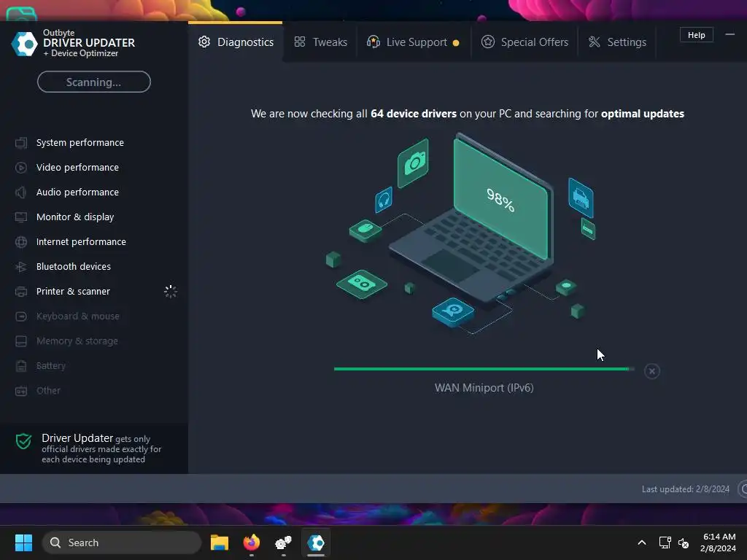Click the taskbar Search box
The width and height of the screenshot is (747, 560).
(x=122, y=542)
